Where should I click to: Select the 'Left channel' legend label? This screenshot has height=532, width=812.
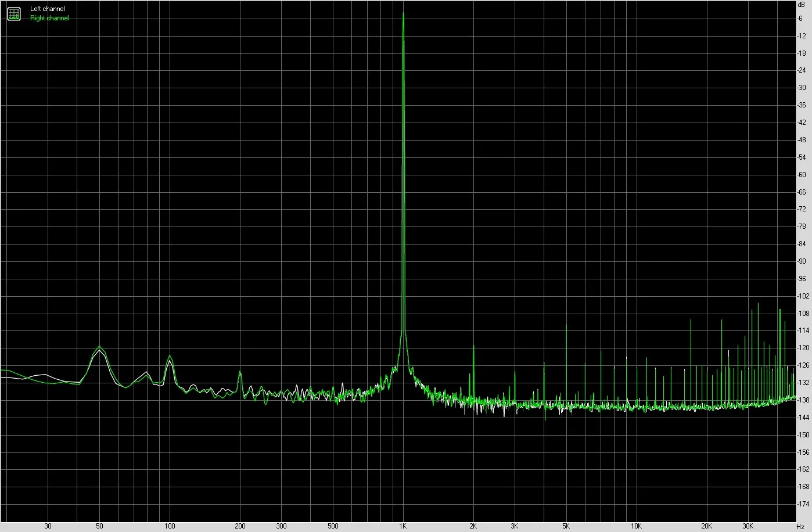coord(48,9)
